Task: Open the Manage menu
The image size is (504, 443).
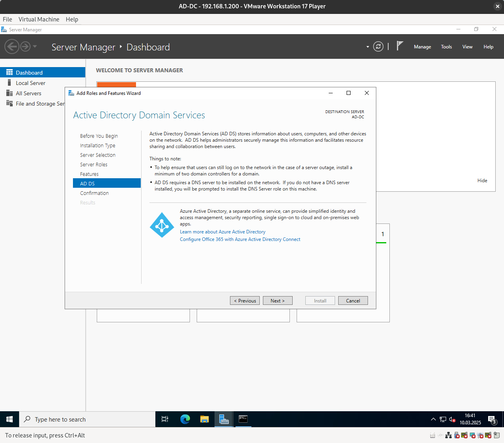Action: point(422,47)
